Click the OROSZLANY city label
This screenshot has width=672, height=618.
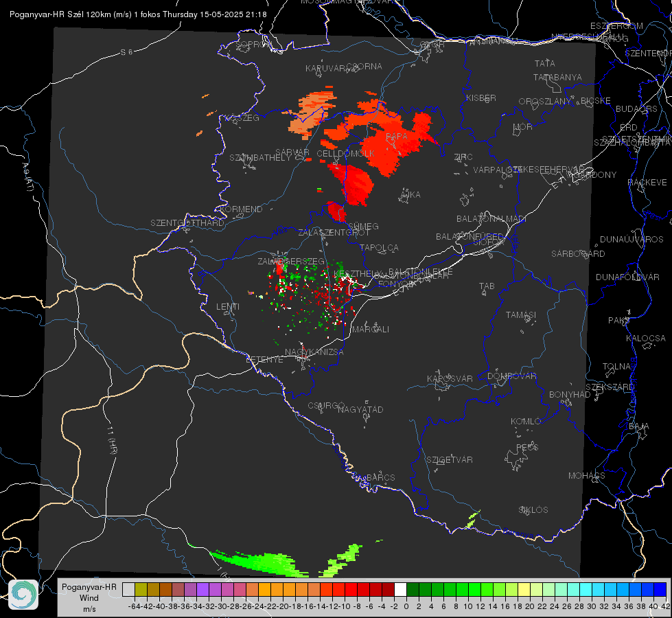(545, 102)
